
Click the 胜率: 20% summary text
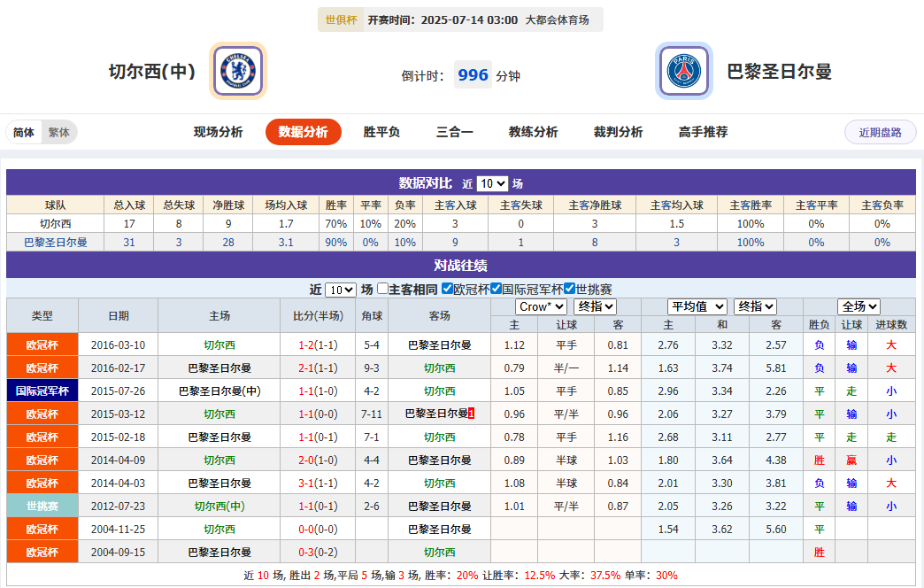[x=451, y=575]
